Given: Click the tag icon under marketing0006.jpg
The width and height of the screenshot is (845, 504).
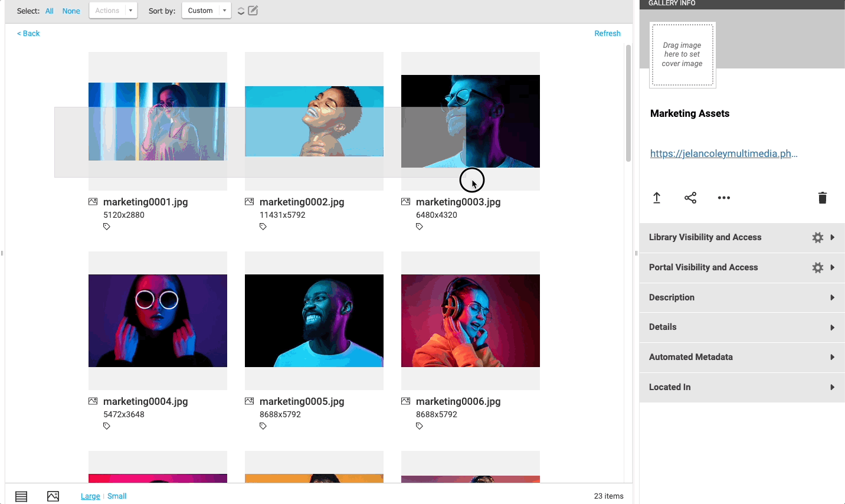Looking at the screenshot, I should 420,426.
